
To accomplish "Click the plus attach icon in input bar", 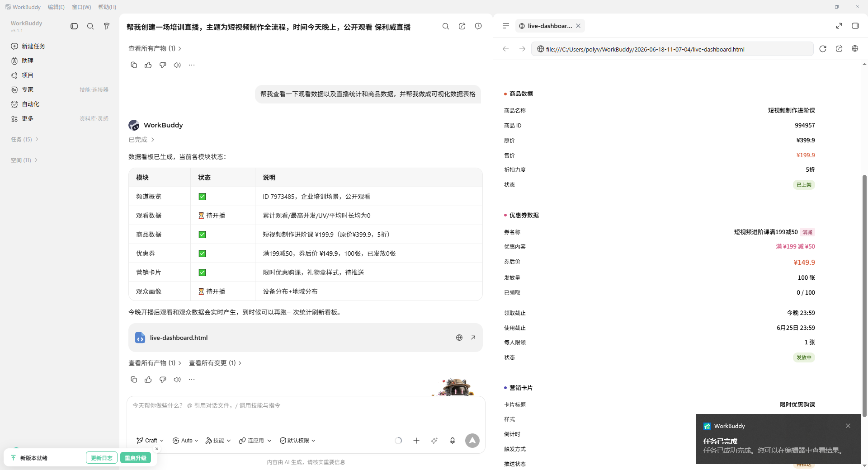I will coord(416,441).
